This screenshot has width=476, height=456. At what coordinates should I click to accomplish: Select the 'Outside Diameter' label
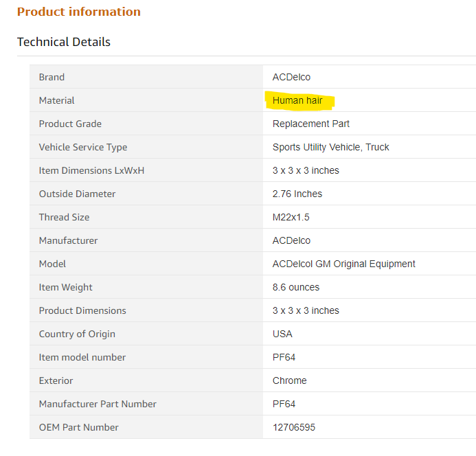77,194
